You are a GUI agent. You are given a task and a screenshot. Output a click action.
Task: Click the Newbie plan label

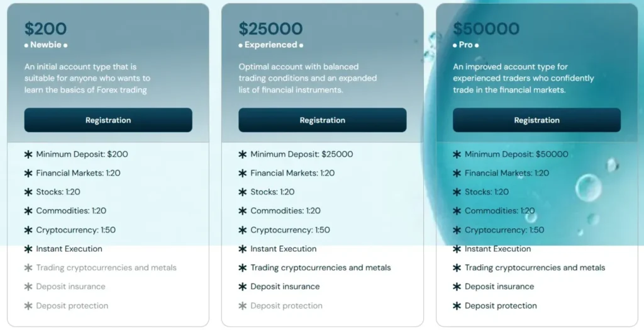[x=46, y=45]
